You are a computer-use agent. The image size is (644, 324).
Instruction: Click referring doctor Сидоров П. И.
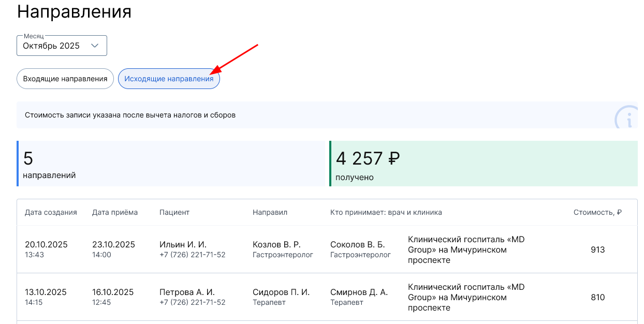tap(281, 292)
